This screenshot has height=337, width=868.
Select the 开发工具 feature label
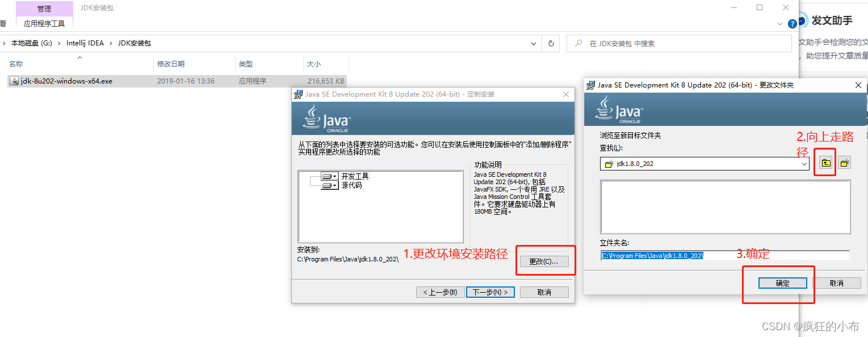(x=355, y=176)
